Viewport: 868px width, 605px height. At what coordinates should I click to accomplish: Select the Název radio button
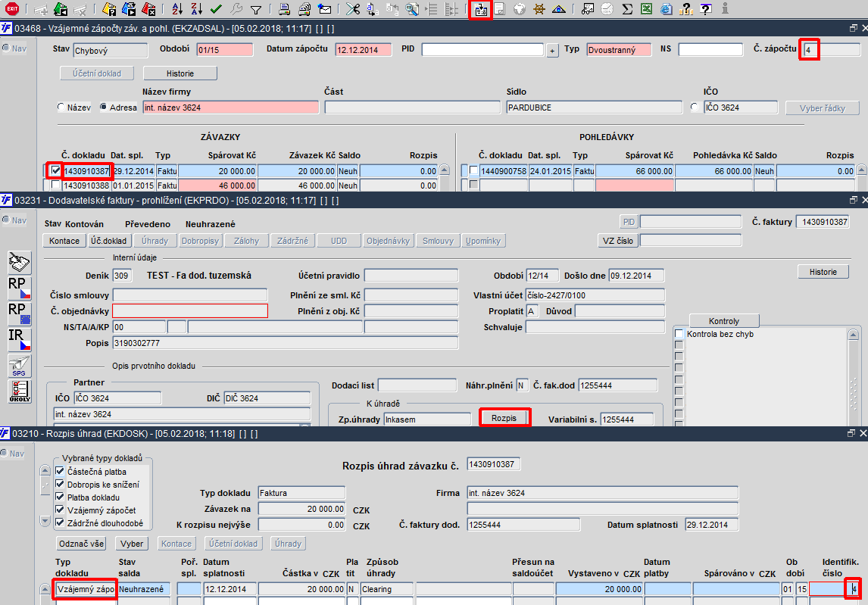tap(61, 108)
